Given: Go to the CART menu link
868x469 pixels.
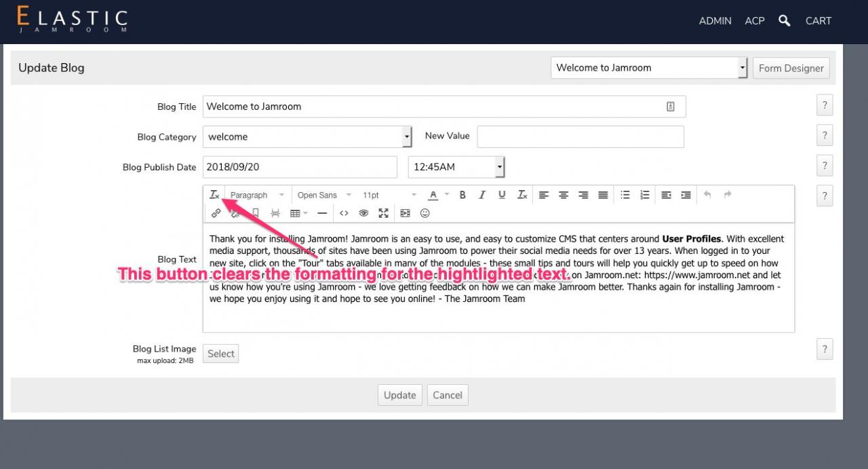Looking at the screenshot, I should [818, 21].
